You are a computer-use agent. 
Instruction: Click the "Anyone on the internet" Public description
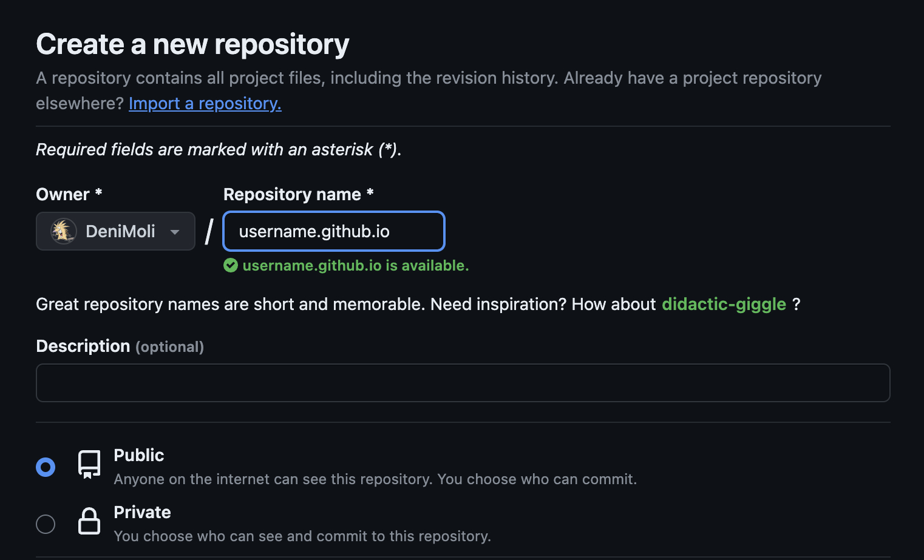coord(375,479)
